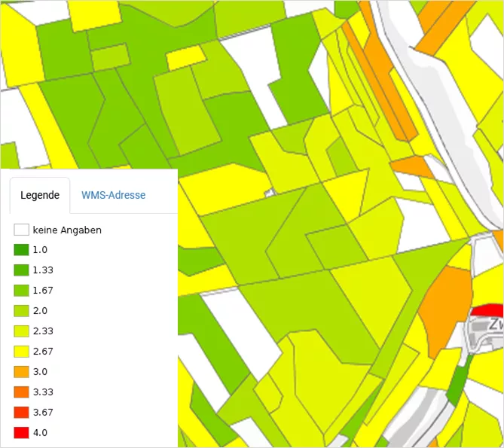Select the 2.33 yellow-green legend swatch
Viewport: 504px width, 448px height.
tap(21, 331)
